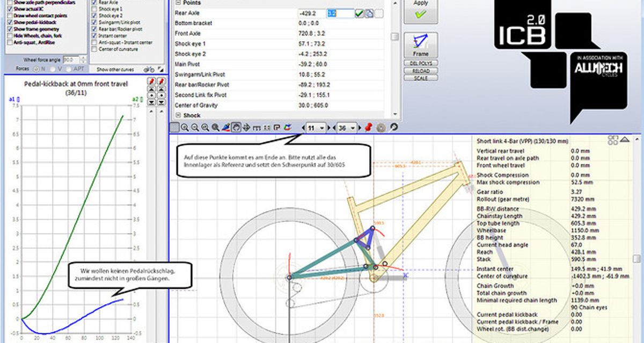This screenshot has width=644, height=343.
Task: Disable Show pedal-kickback checkbox
Action: pos(10,22)
